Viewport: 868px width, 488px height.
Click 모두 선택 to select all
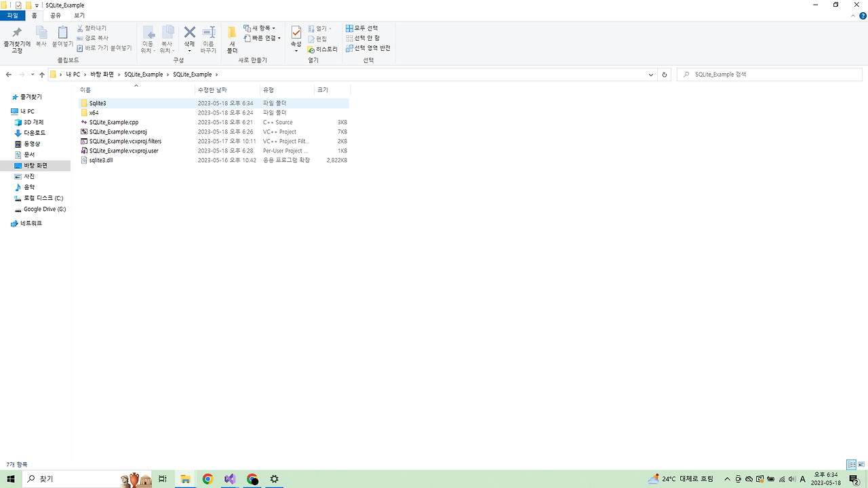coord(361,28)
